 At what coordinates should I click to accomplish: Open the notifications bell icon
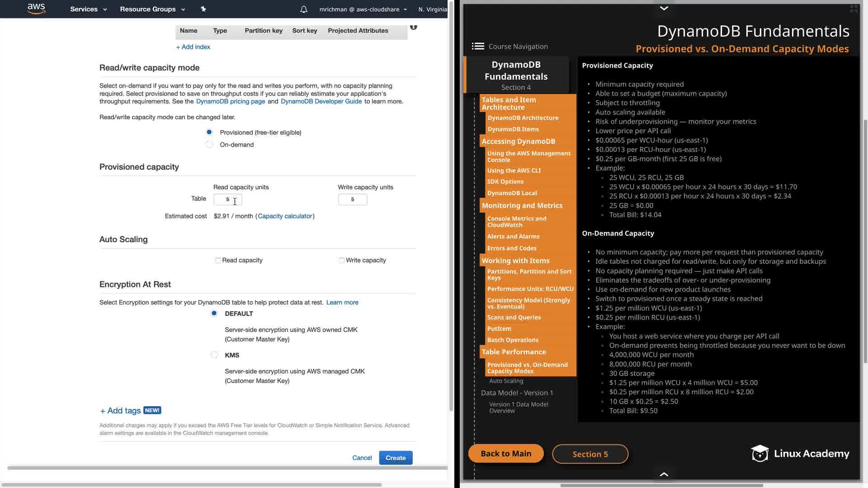point(304,9)
